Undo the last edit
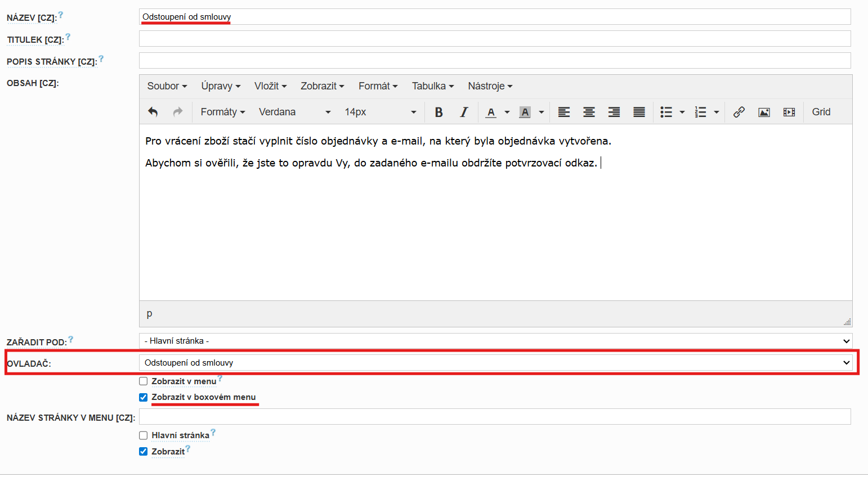 153,112
